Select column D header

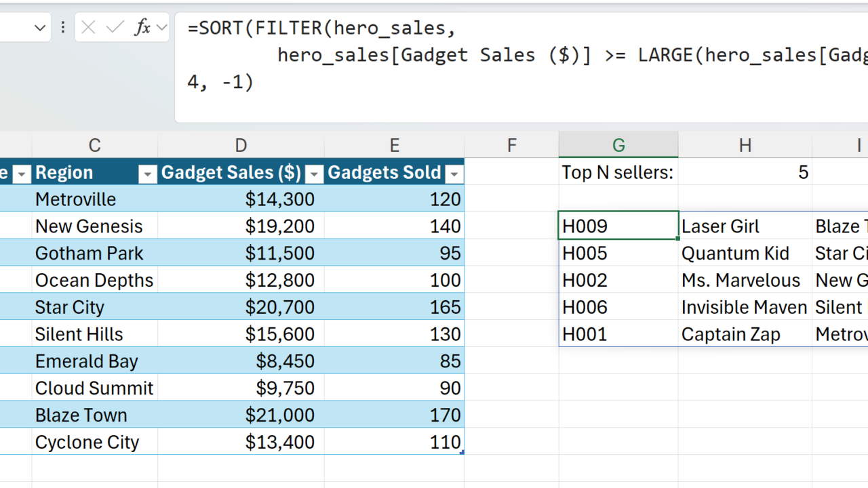click(x=241, y=145)
